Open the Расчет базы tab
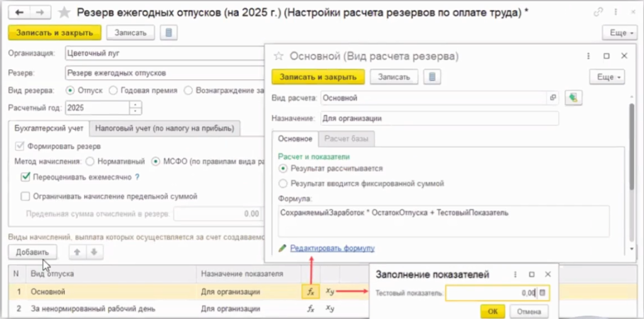This screenshot has width=644, height=319. [347, 139]
